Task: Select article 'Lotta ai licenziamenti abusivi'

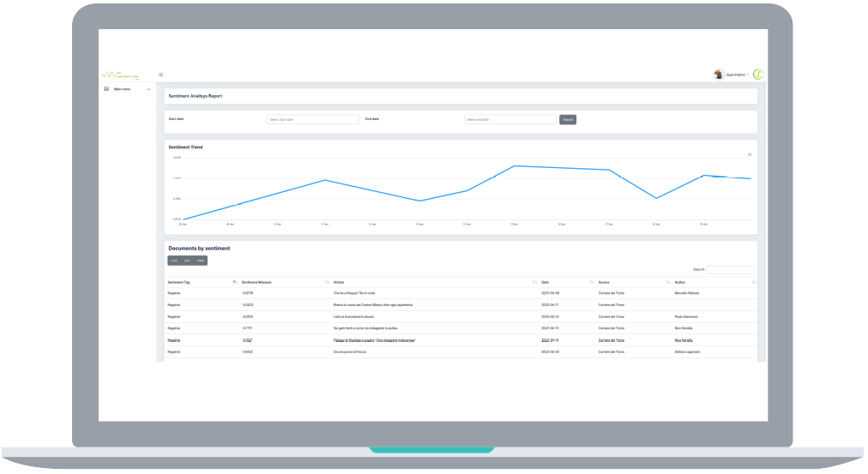Action: click(353, 317)
